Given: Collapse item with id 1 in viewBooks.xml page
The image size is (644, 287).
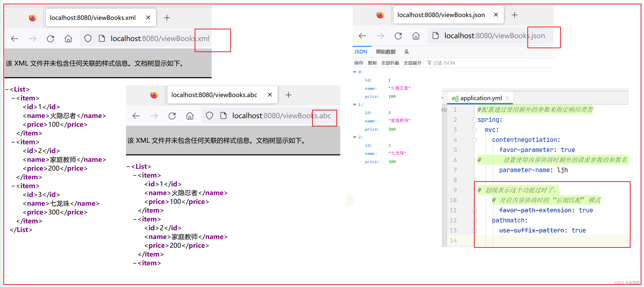Looking at the screenshot, I should pyautogui.click(x=13, y=98).
